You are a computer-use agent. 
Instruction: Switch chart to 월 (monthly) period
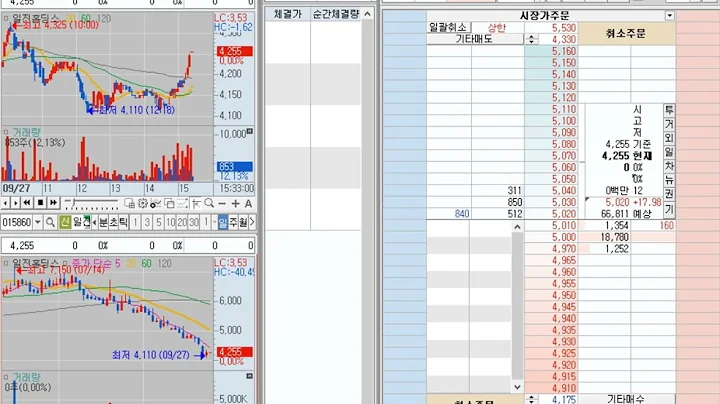tap(243, 223)
